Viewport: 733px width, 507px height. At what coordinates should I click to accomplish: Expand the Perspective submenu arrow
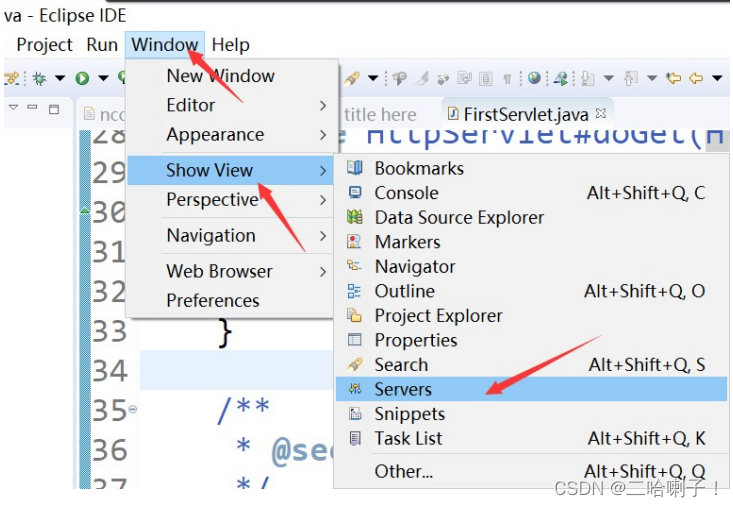(x=323, y=200)
